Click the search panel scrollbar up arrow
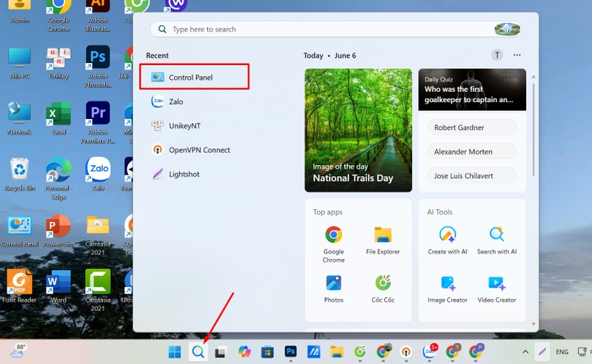592x364 pixels. tap(533, 77)
